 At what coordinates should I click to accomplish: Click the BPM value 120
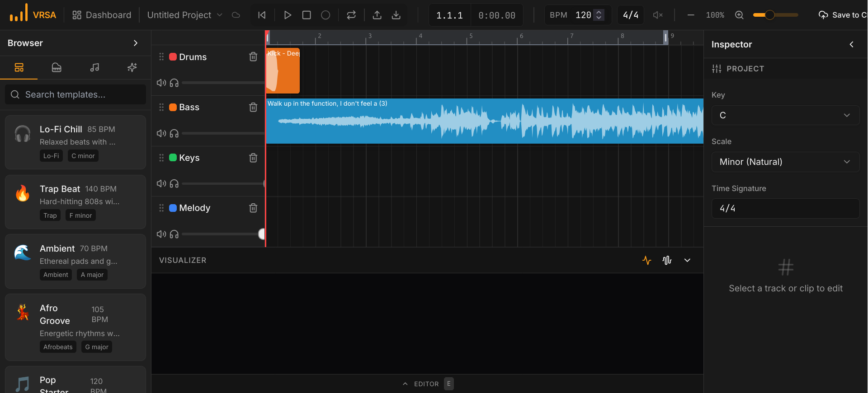click(x=583, y=15)
